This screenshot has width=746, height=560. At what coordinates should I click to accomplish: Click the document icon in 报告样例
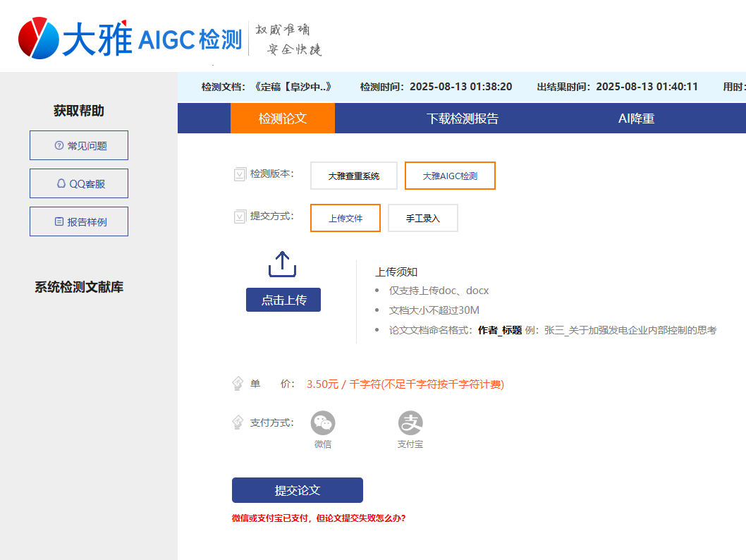click(59, 221)
